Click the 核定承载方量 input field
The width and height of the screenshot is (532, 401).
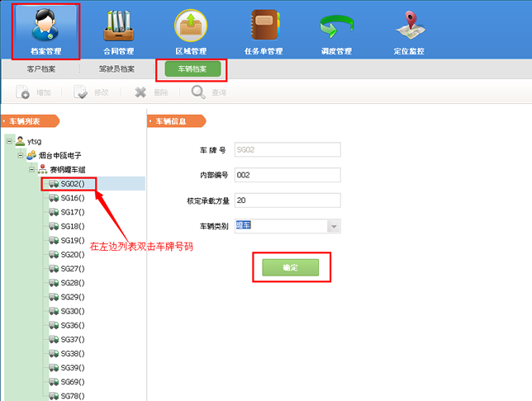[287, 200]
